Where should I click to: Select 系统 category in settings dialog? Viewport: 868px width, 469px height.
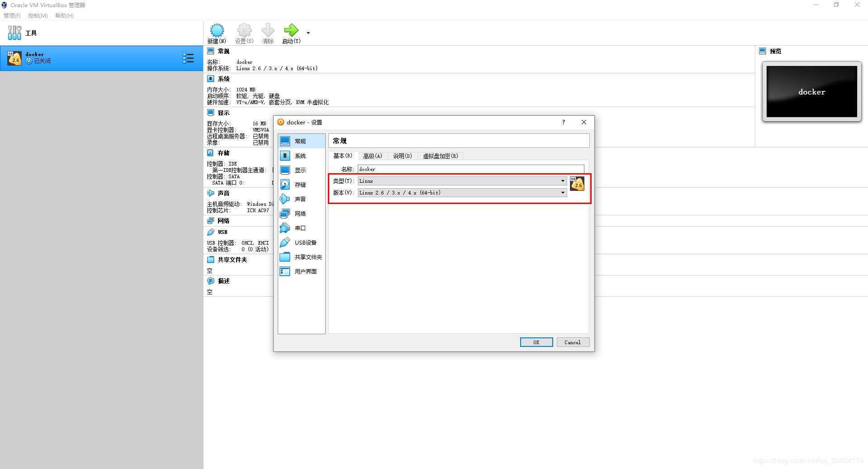(301, 156)
